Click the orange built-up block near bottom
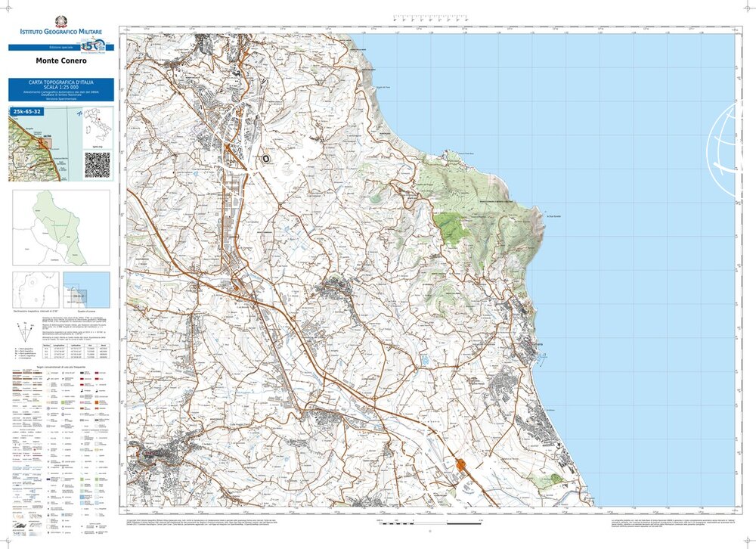 pos(461,468)
